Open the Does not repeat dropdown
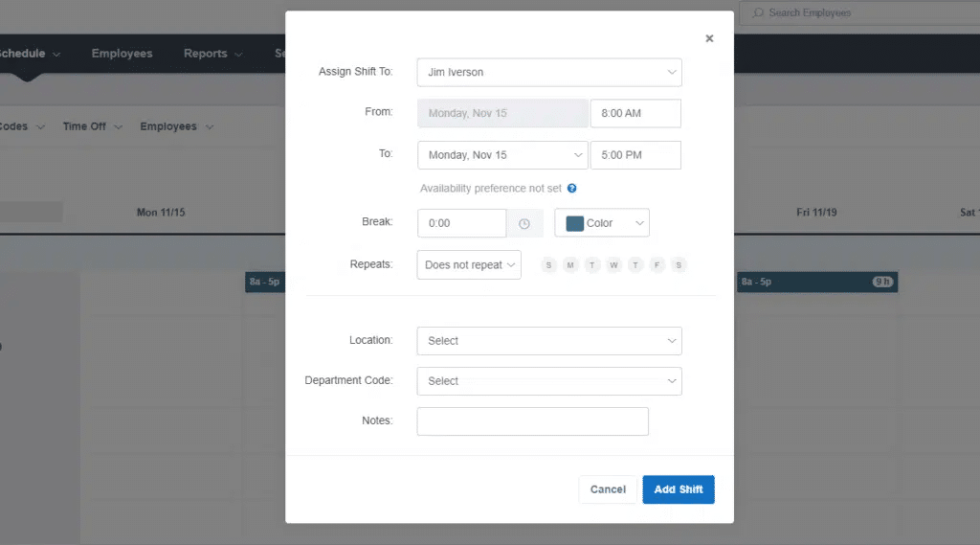The height and width of the screenshot is (545, 980). pyautogui.click(x=469, y=264)
